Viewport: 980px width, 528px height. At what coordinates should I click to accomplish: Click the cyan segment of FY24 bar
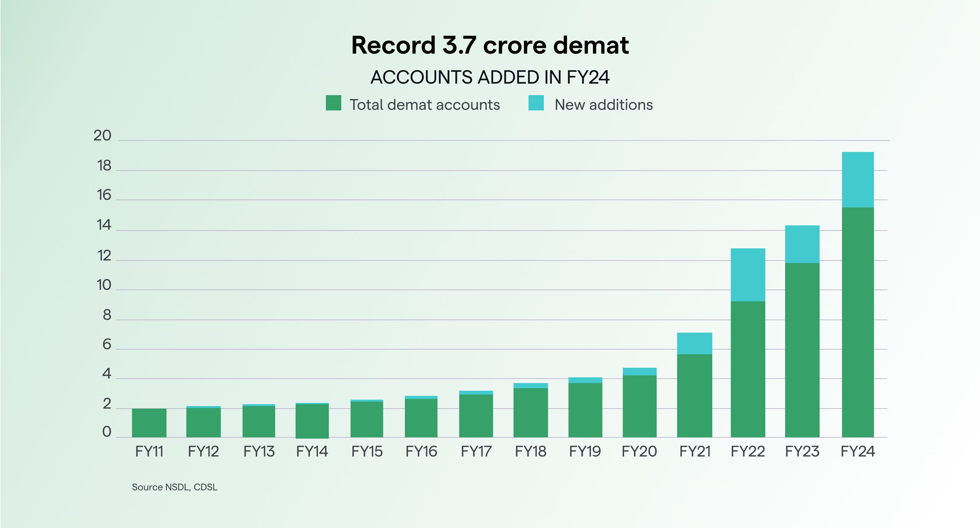click(858, 179)
